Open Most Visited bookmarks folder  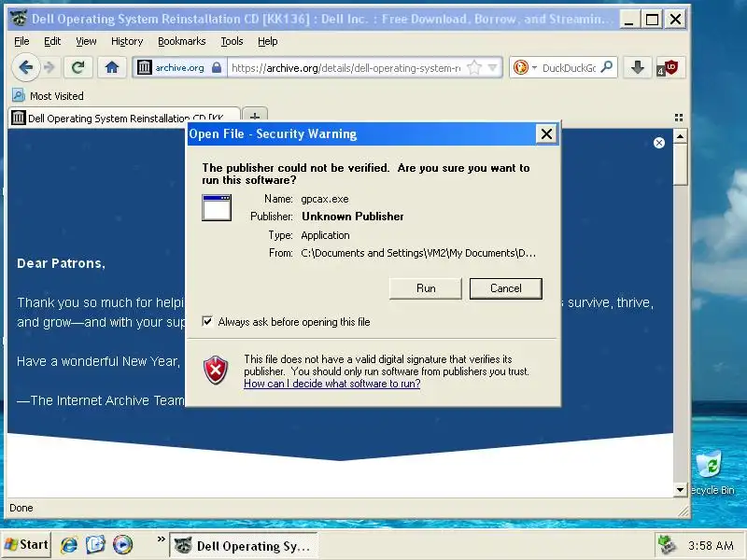click(49, 96)
